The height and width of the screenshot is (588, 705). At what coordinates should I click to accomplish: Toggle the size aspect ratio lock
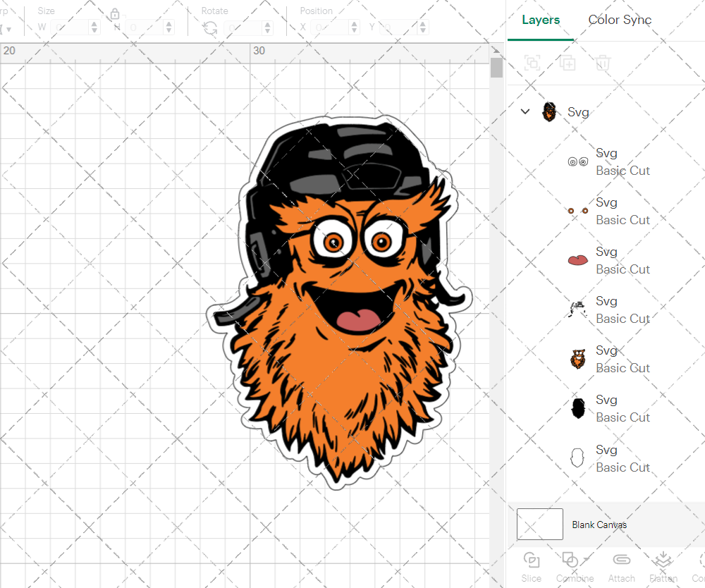(114, 13)
